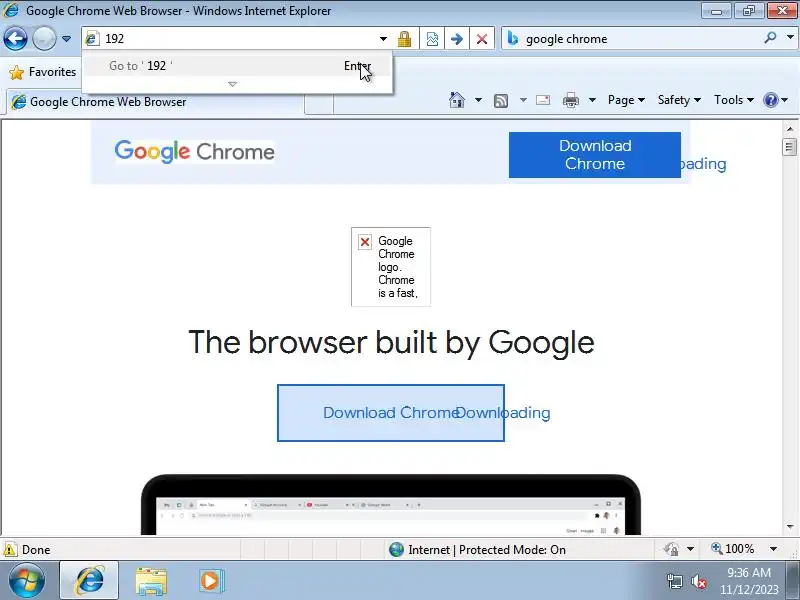Click the Internet Explorer taskbar icon

click(89, 581)
